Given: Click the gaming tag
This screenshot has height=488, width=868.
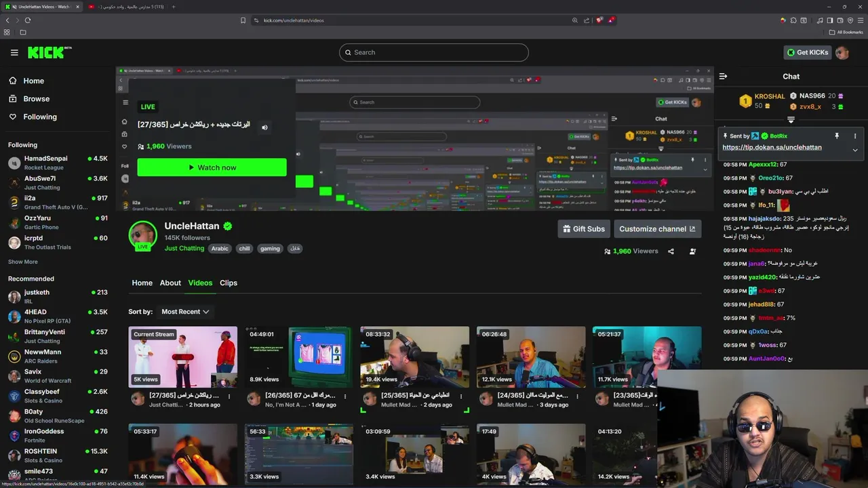Looking at the screenshot, I should coord(270,249).
